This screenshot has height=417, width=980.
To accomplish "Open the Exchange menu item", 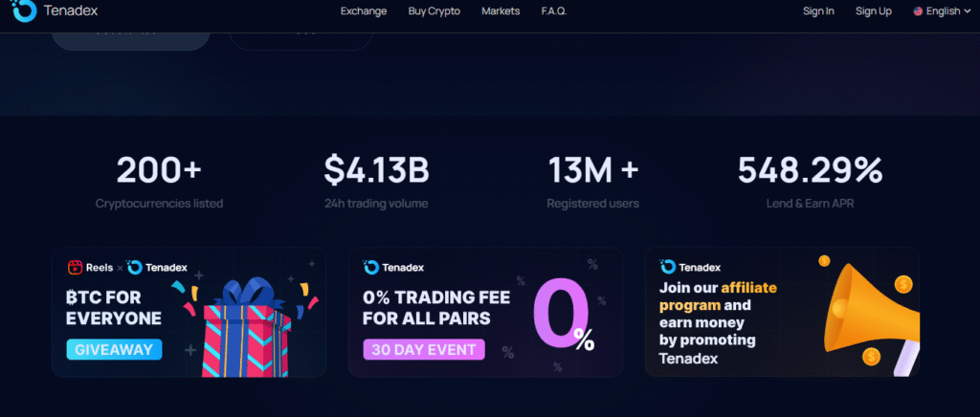I will pos(363,11).
